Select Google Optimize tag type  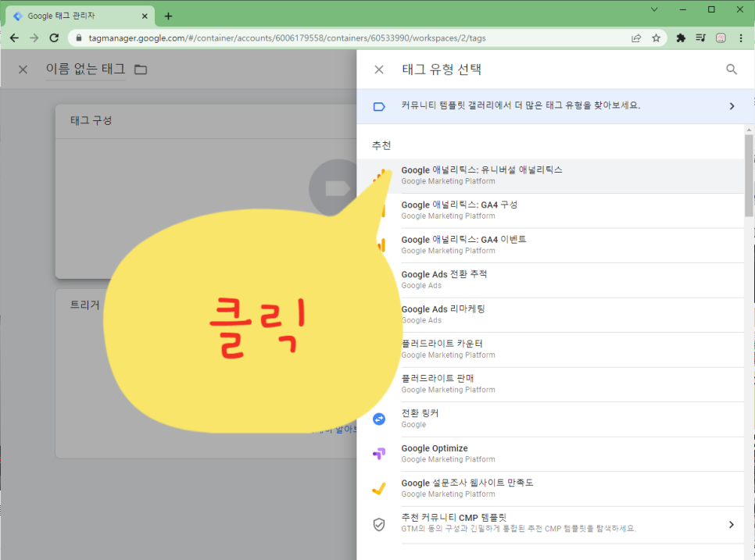[550, 454]
